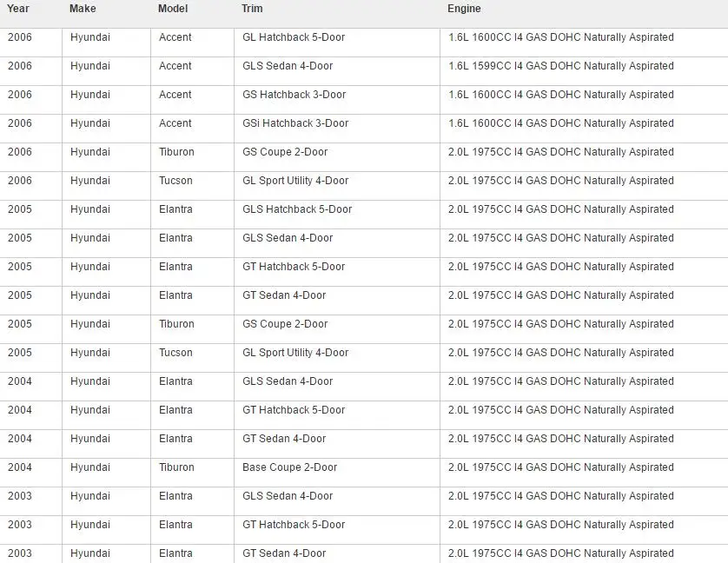This screenshot has height=563, width=728.
Task: Select 'GS Coupe 2-Door' trim of 2006 Tiburon
Action: click(285, 152)
